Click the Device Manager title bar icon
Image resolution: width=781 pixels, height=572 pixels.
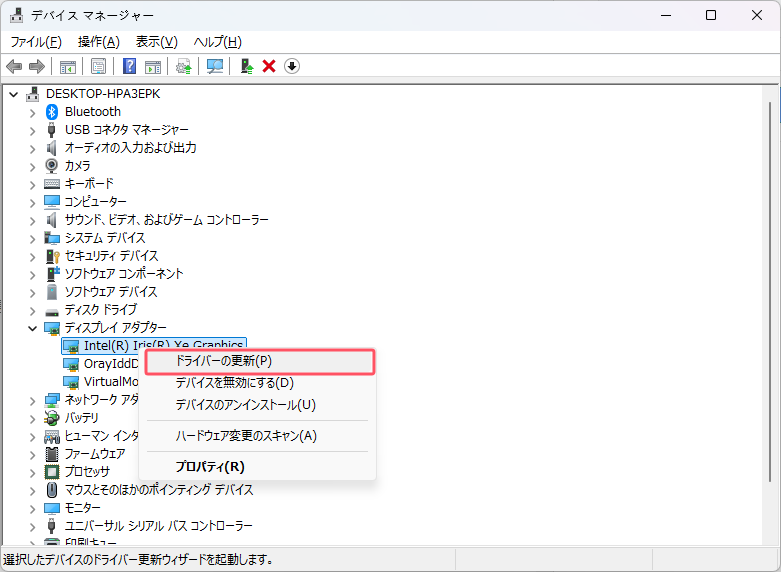(16, 15)
